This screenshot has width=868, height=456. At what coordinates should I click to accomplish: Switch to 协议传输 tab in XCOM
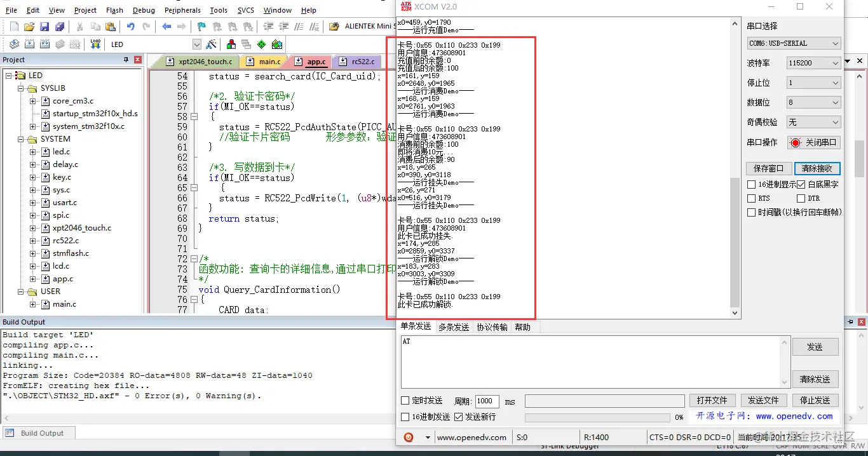click(x=492, y=327)
